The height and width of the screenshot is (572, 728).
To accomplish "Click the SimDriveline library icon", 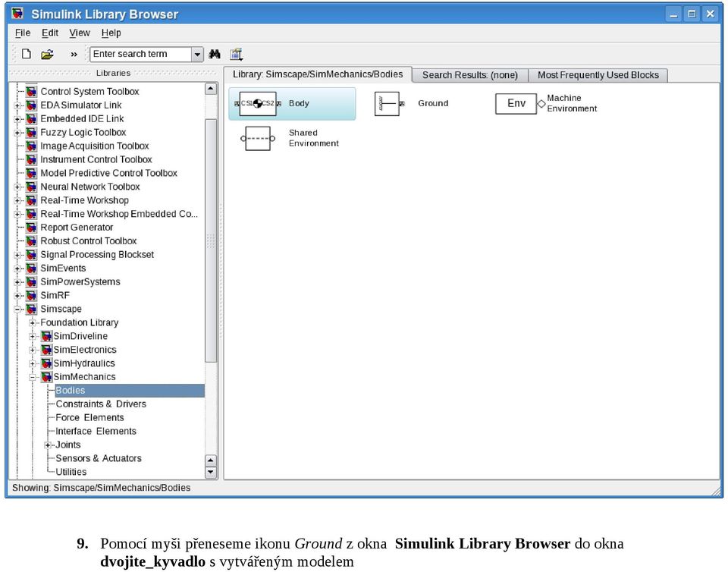I will tap(46, 335).
